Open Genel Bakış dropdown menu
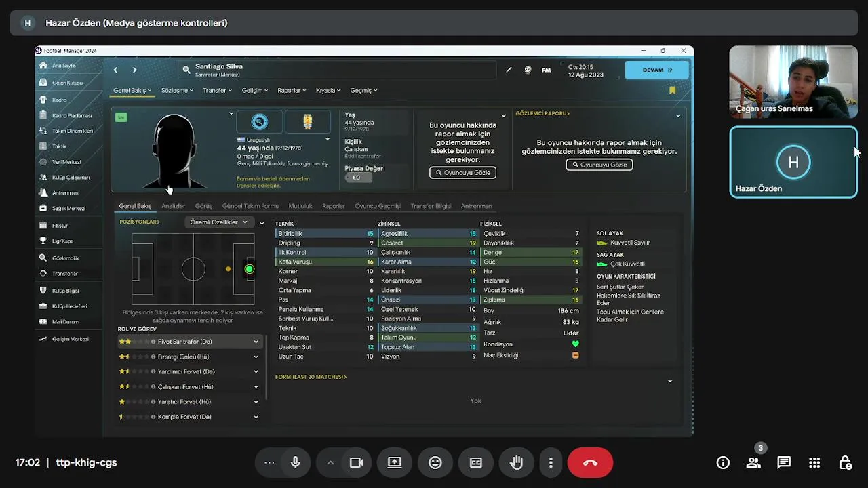868x488 pixels. (132, 90)
